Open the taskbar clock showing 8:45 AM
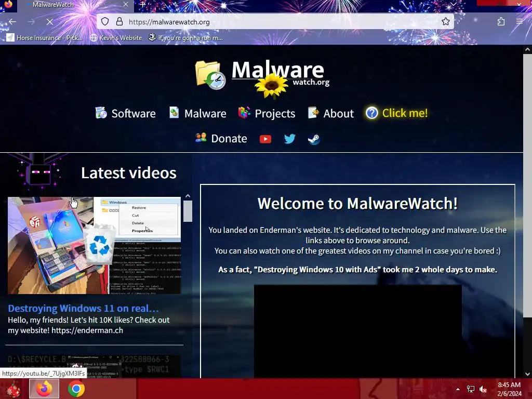This screenshot has height=399, width=532. coord(509,389)
